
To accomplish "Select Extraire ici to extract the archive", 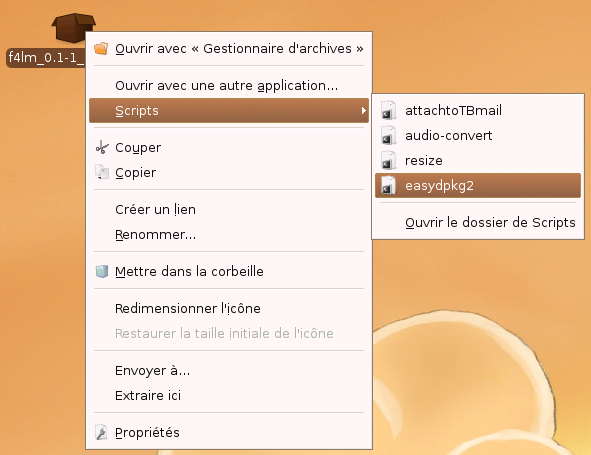I will [x=229, y=395].
